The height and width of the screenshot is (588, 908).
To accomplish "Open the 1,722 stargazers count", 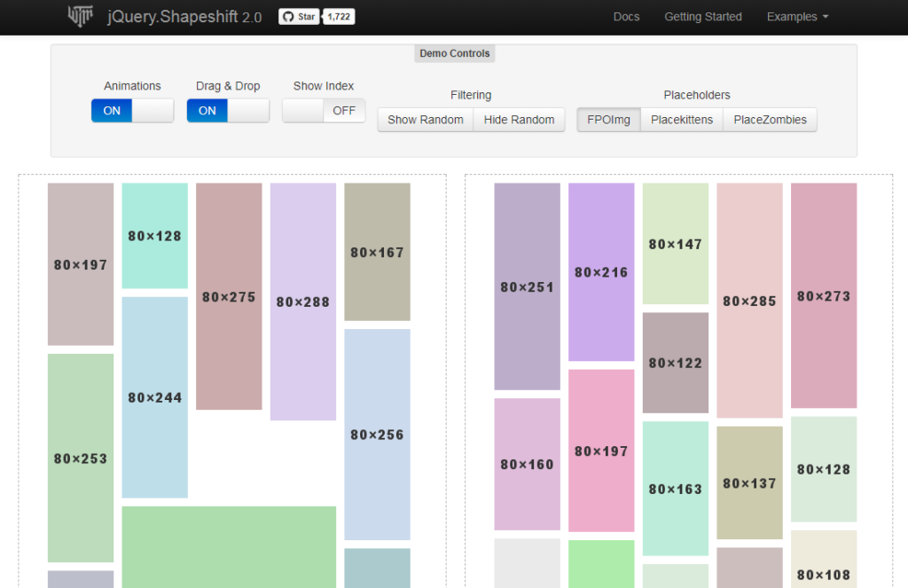I will pos(339,17).
